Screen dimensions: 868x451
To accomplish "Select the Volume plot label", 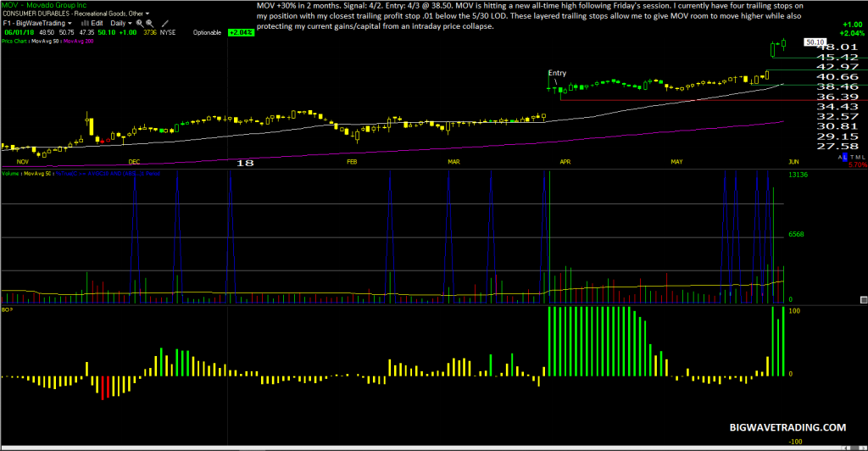I will (x=10, y=174).
